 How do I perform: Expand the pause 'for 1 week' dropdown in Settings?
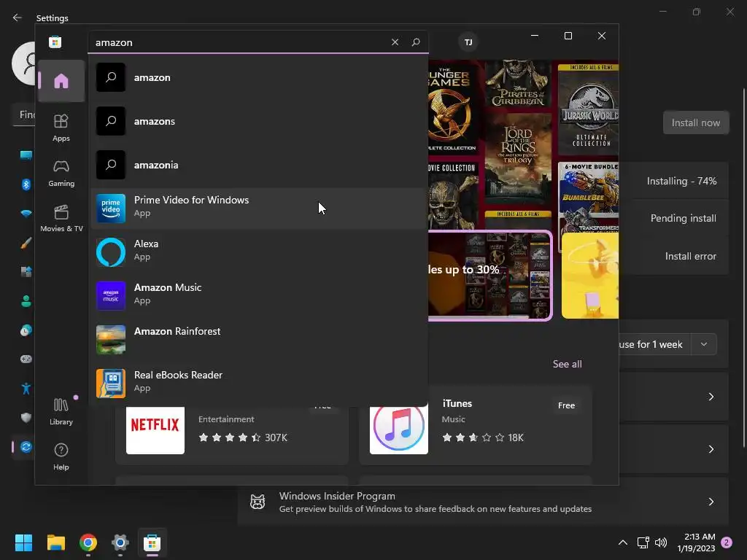coord(704,344)
